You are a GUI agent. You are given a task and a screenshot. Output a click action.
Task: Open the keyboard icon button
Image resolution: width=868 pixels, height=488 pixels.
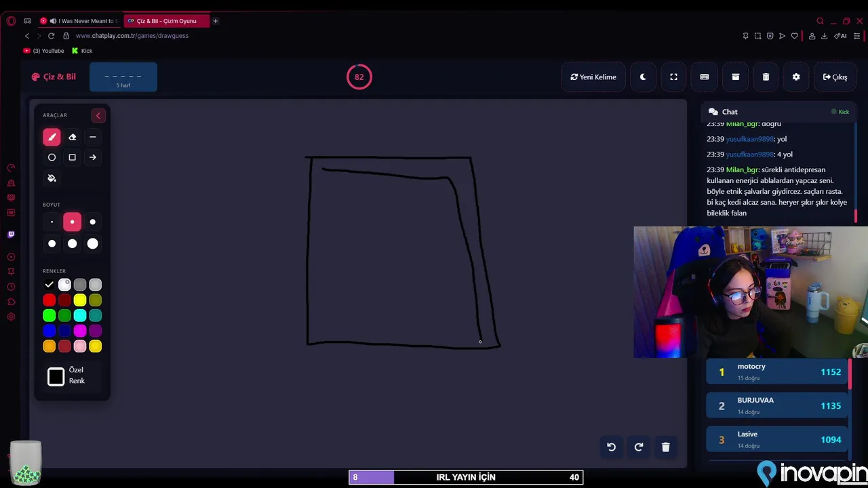[x=705, y=77]
